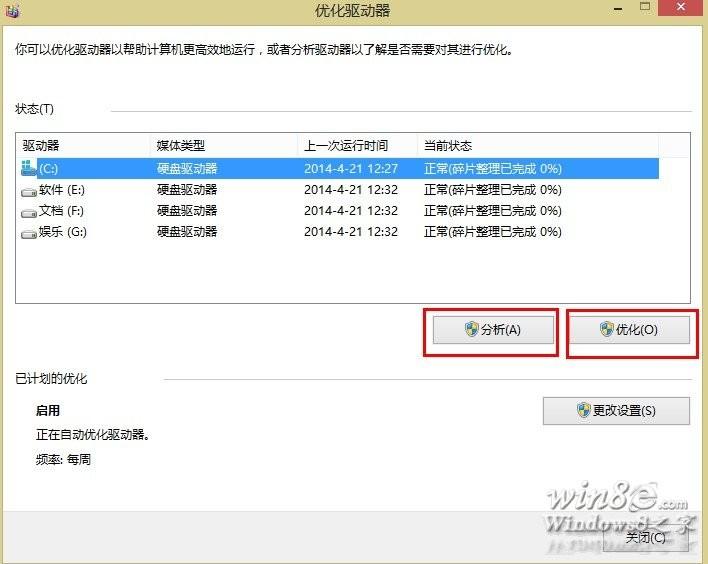
Task: Click 硬盘驱动器 media type in E: row
Action: [187, 190]
